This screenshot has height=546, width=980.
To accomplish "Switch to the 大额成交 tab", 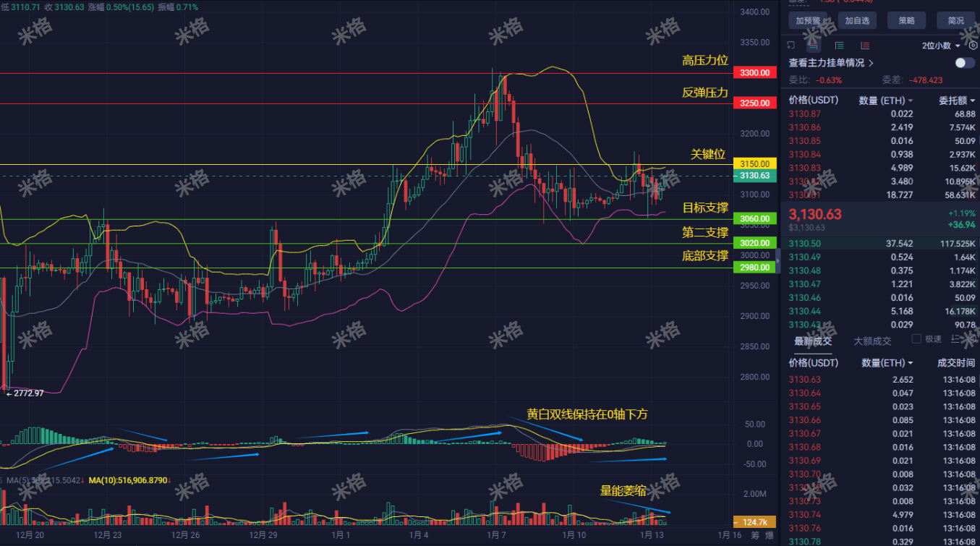I will click(871, 340).
